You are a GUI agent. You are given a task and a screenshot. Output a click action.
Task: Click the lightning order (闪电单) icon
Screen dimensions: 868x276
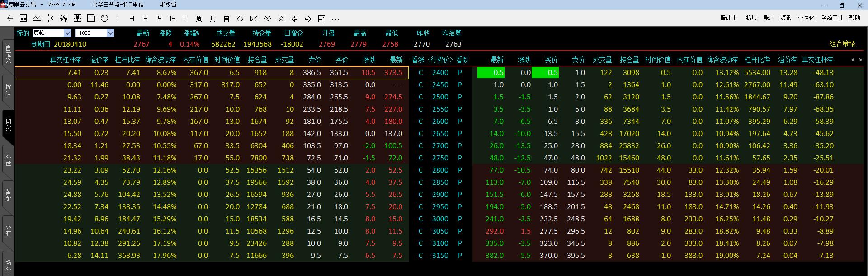[64, 19]
